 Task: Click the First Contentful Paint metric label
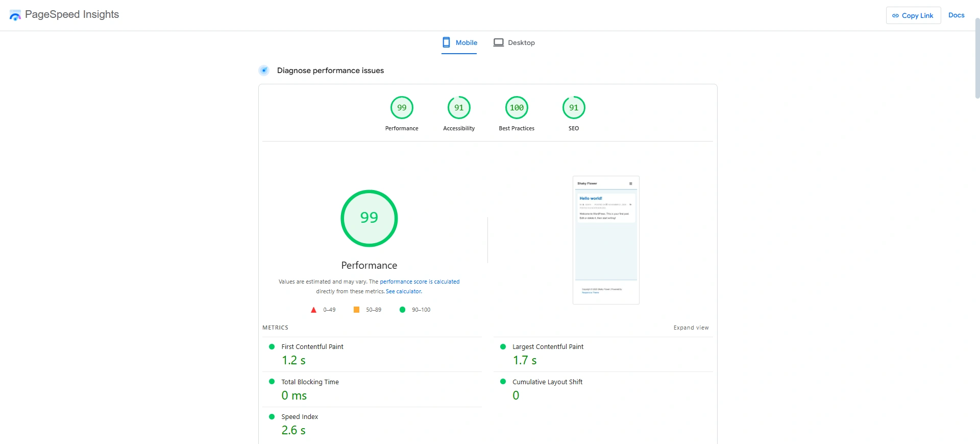pos(312,346)
